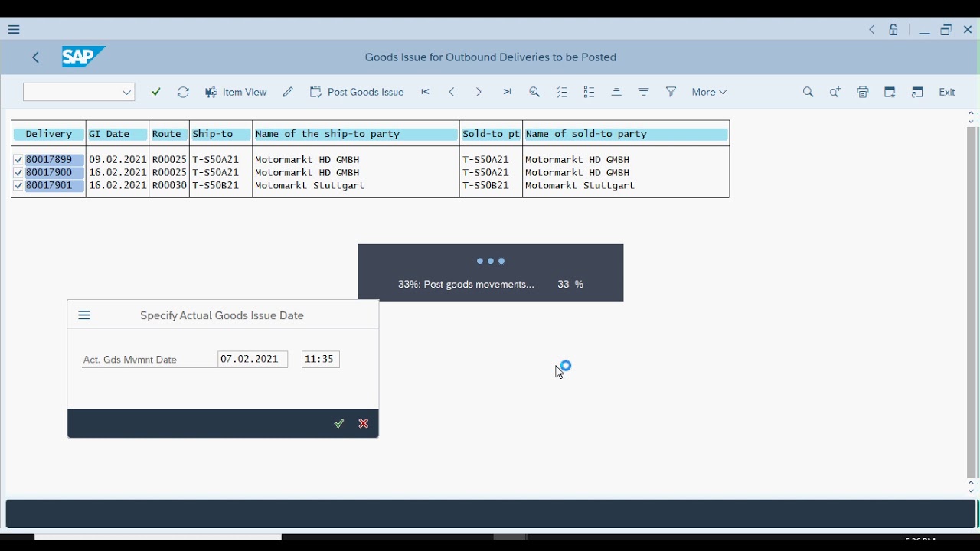Click the Act. Gds Mvmnt Date field

(253, 360)
